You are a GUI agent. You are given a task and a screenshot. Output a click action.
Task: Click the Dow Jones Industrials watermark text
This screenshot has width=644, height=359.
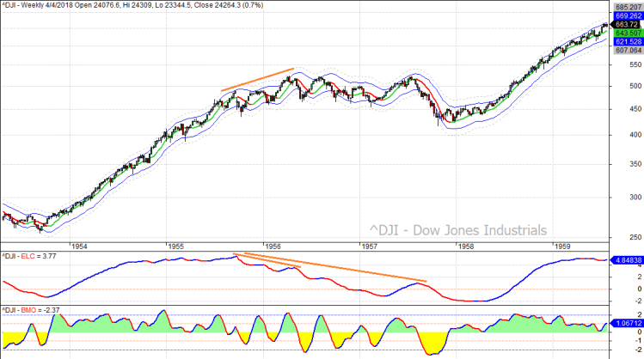pos(458,230)
